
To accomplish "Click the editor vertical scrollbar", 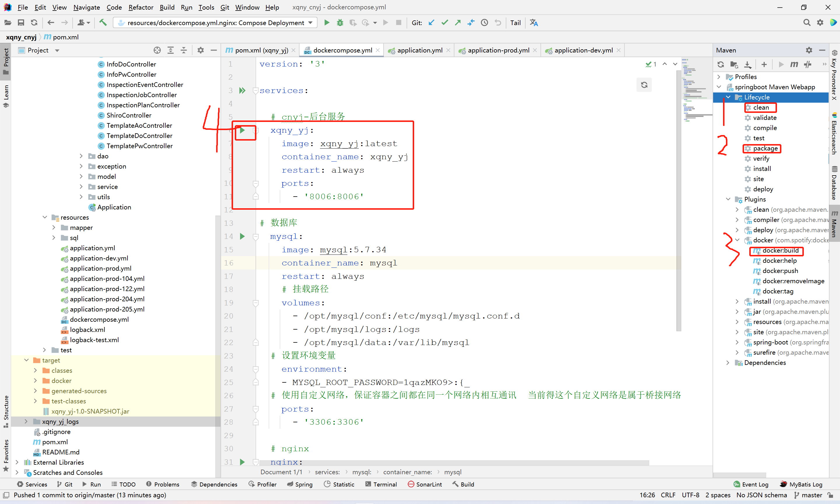I will (678, 200).
